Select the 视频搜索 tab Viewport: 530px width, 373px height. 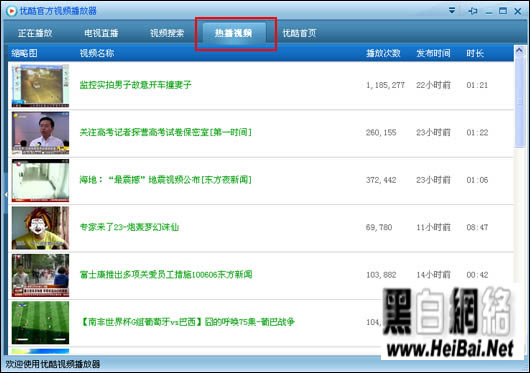[x=167, y=33]
